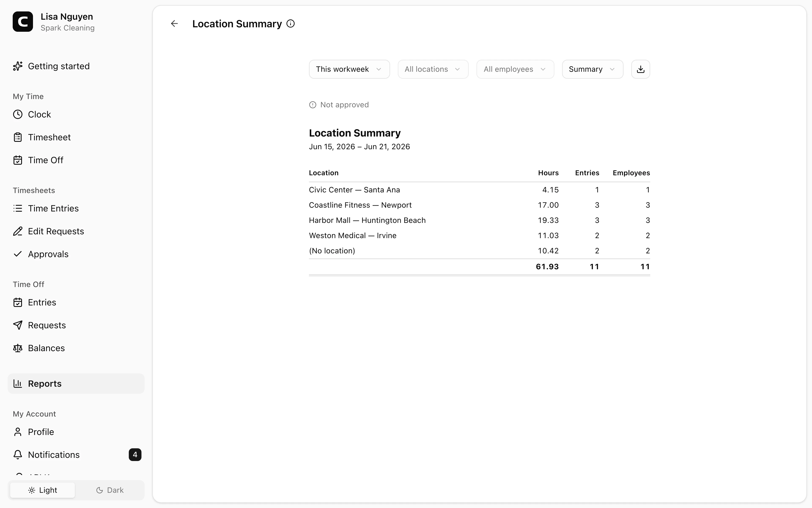Open Profile under My Account
The image size is (812, 508).
[x=76, y=432]
